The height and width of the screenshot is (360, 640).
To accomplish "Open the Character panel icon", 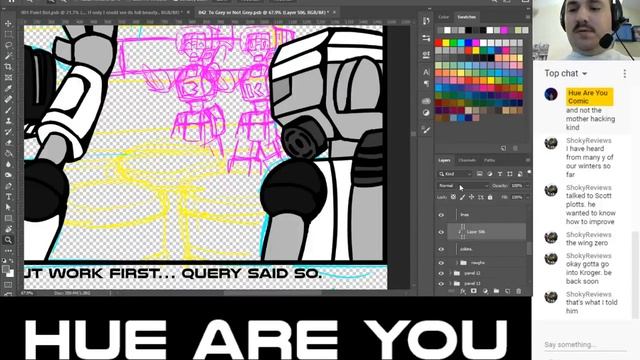I will pyautogui.click(x=426, y=72).
